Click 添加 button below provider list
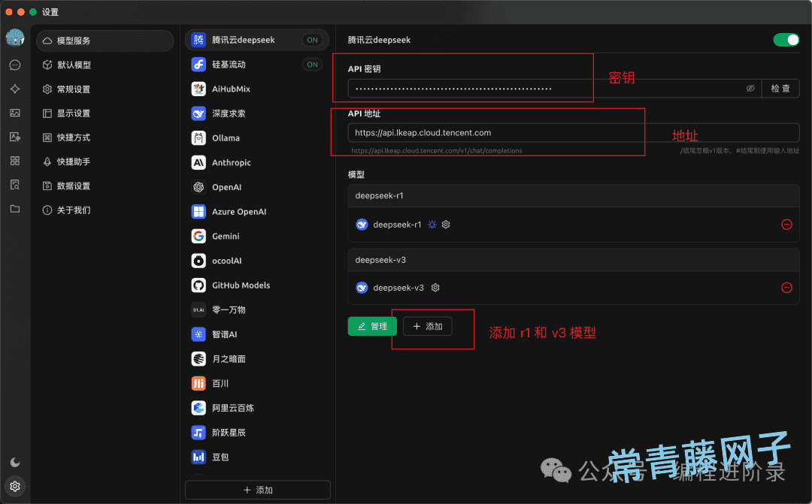 click(x=257, y=490)
